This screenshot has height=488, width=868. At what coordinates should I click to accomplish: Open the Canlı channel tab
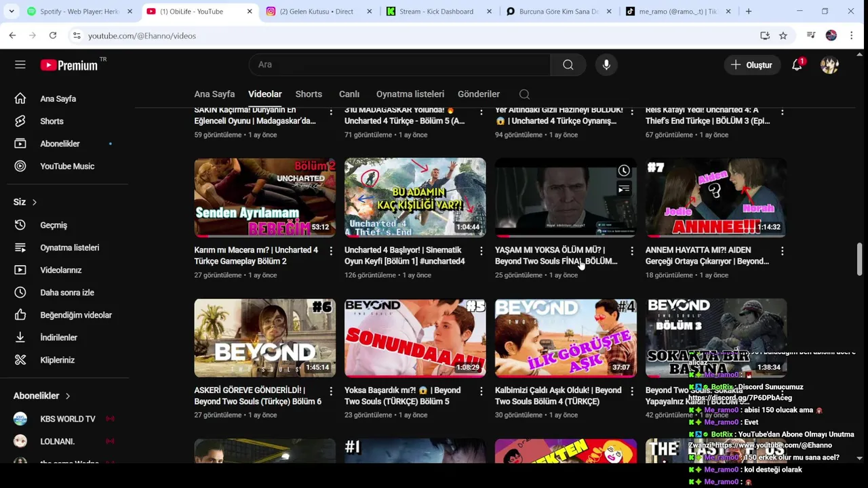point(349,94)
